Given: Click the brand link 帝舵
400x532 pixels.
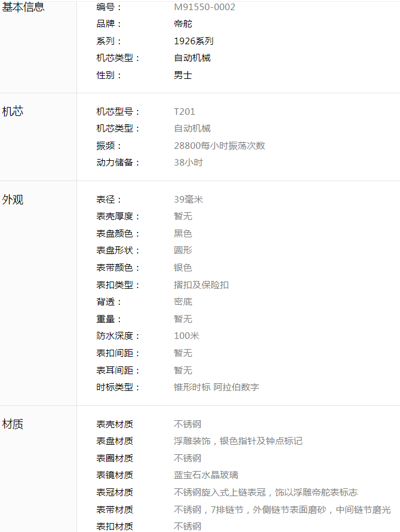Looking at the screenshot, I should 183,24.
